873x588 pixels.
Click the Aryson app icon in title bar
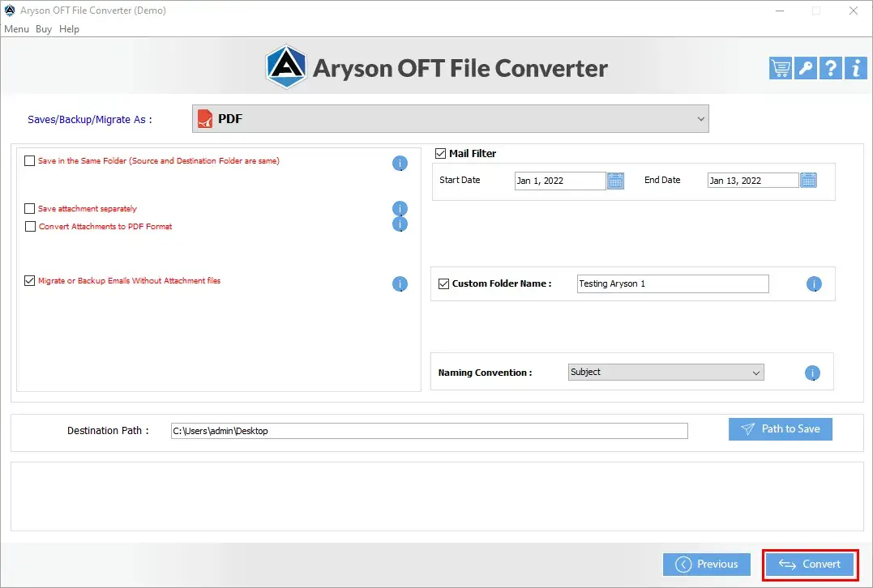tap(10, 10)
